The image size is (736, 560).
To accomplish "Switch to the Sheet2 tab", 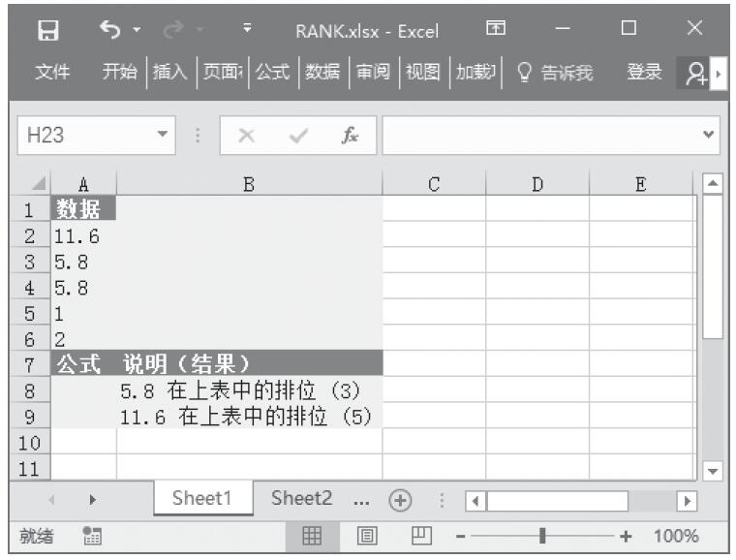I will tap(301, 499).
